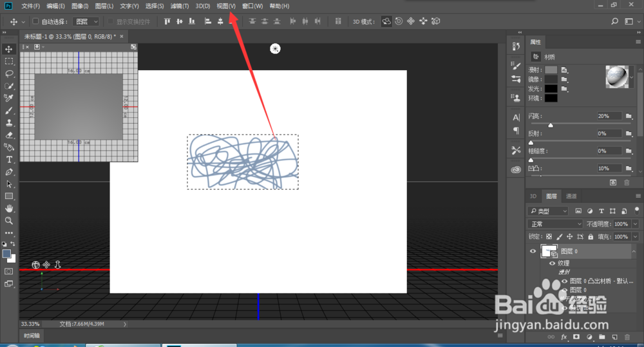This screenshot has height=347, width=644.
Task: Open the Brush Settings panel icon
Action: [516, 65]
